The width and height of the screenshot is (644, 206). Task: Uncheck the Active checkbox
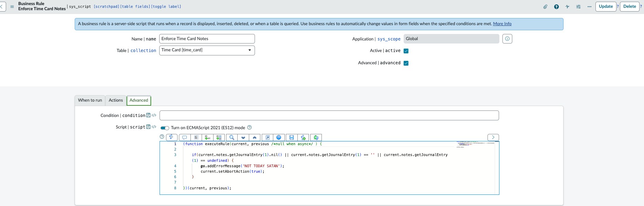tap(406, 51)
